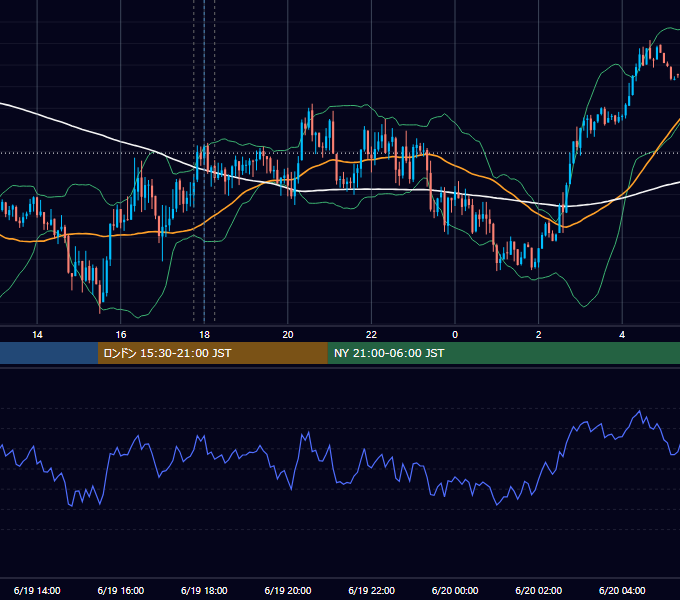The width and height of the screenshot is (680, 600).
Task: Click the 6/19 14:00 date label
Action: (x=37, y=590)
